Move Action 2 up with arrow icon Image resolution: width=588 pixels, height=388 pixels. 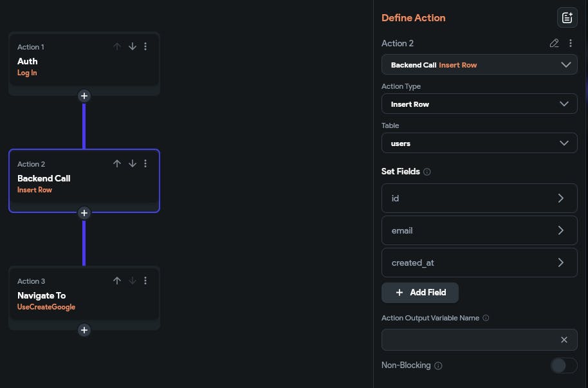(117, 163)
